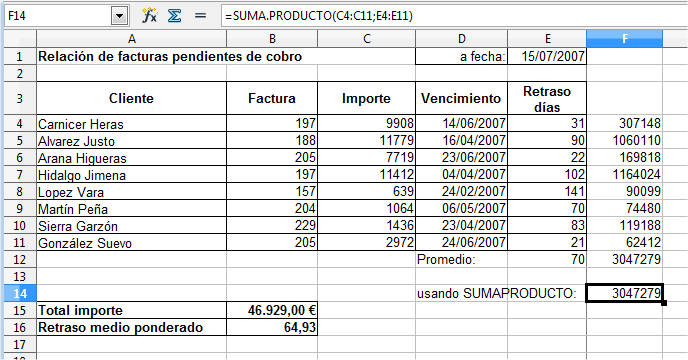Click the due date 14/06/2007
Image resolution: width=688 pixels, height=360 pixels.
(x=462, y=123)
